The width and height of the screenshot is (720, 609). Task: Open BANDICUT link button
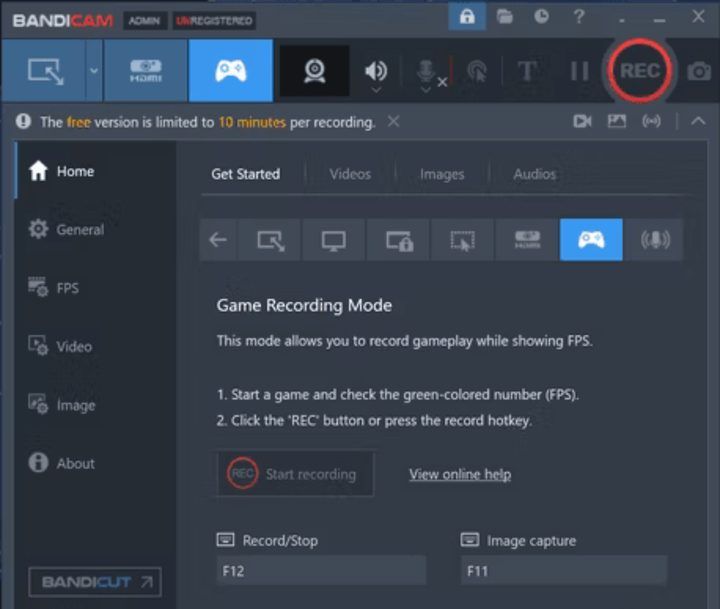(95, 582)
